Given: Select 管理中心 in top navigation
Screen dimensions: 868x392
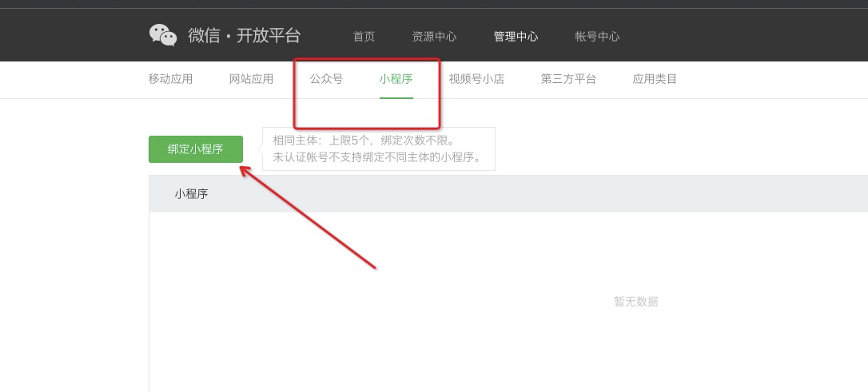Looking at the screenshot, I should click(516, 37).
